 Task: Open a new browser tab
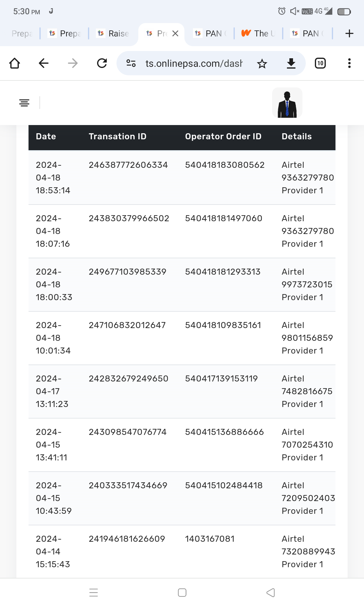click(x=349, y=33)
